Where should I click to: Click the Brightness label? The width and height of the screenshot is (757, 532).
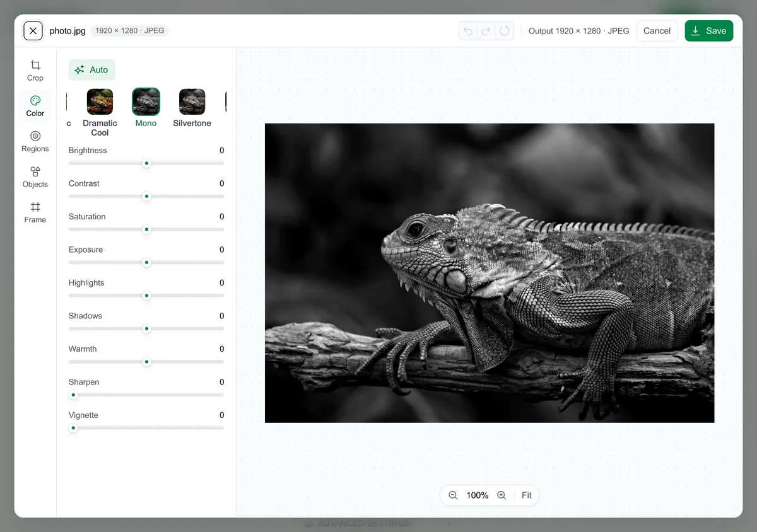point(88,150)
